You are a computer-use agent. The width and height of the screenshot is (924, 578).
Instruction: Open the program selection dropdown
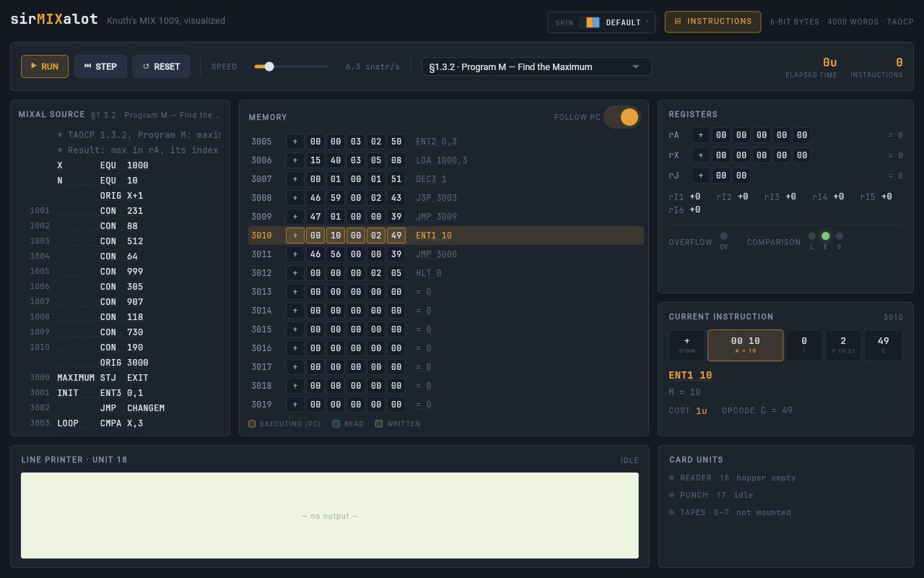click(x=536, y=66)
